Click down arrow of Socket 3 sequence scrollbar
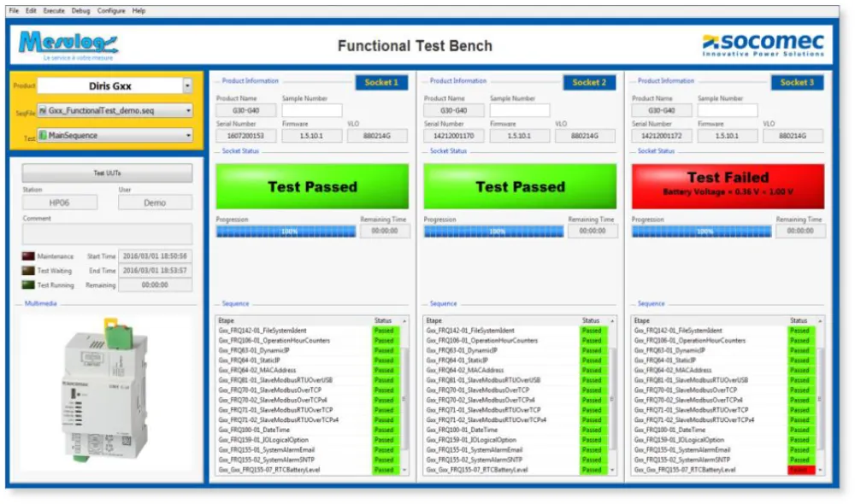 820,470
